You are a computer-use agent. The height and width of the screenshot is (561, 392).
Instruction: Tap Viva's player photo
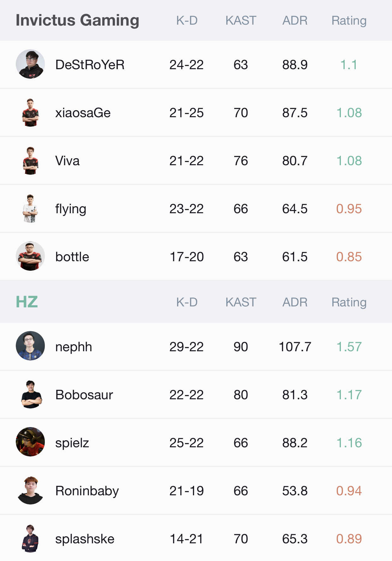[x=30, y=160]
